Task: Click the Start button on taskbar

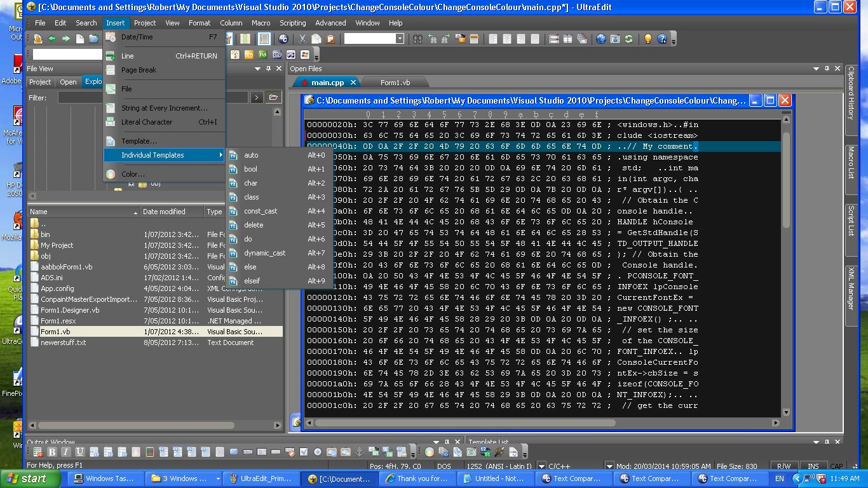Action: (27, 478)
